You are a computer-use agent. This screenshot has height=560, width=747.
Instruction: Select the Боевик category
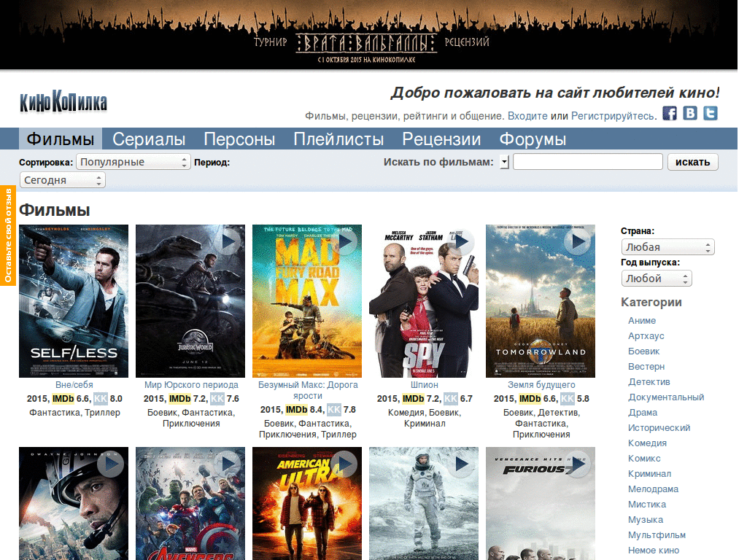click(x=643, y=351)
